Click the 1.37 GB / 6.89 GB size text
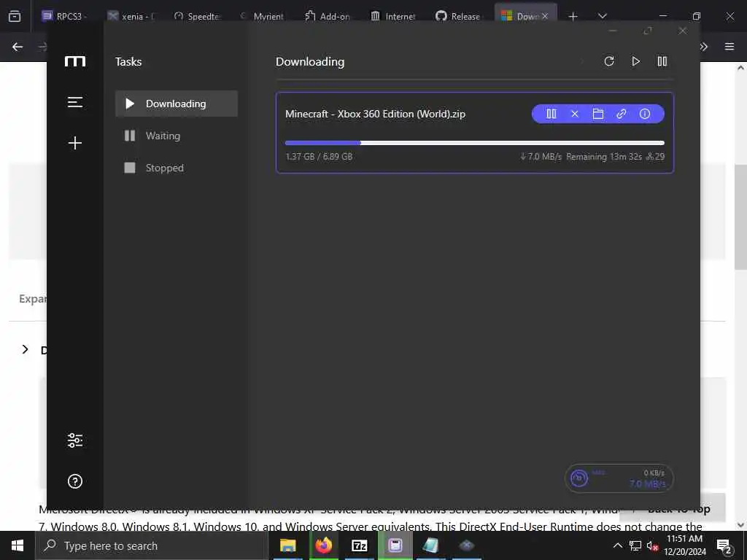 click(319, 156)
